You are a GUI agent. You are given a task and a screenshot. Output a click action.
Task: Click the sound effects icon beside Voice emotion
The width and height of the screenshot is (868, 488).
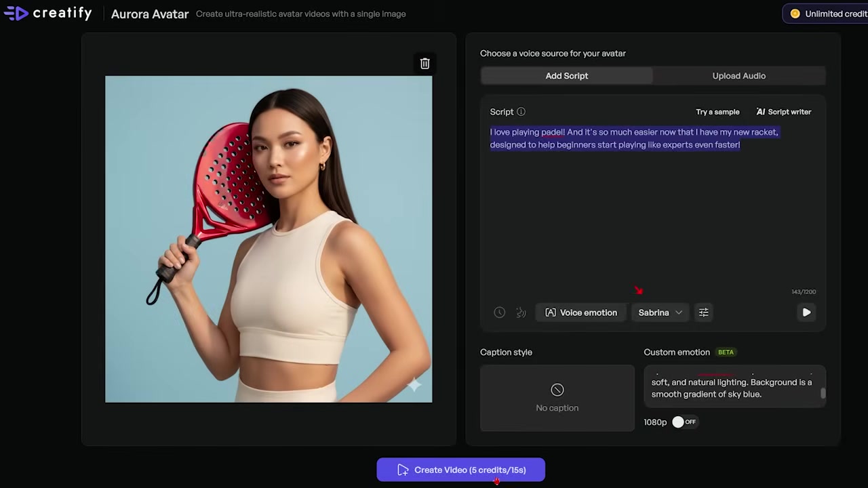coord(521,312)
